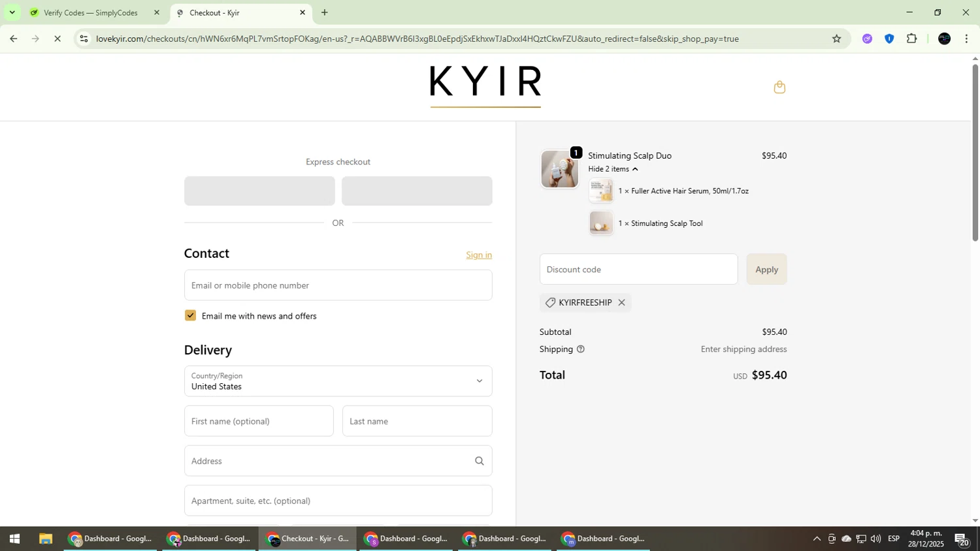Image resolution: width=980 pixels, height=551 pixels.
Task: Go back to the previous page
Action: click(13, 39)
